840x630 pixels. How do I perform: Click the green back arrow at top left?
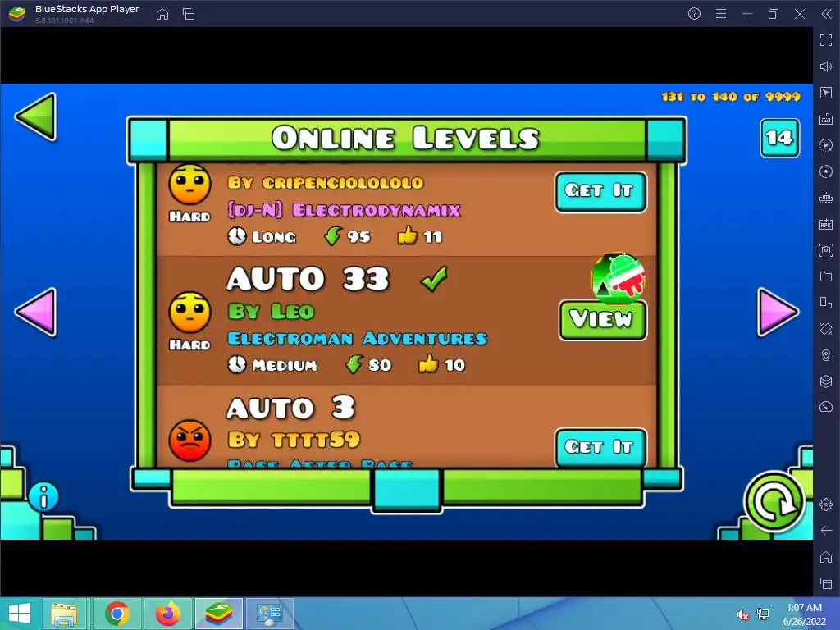point(37,116)
